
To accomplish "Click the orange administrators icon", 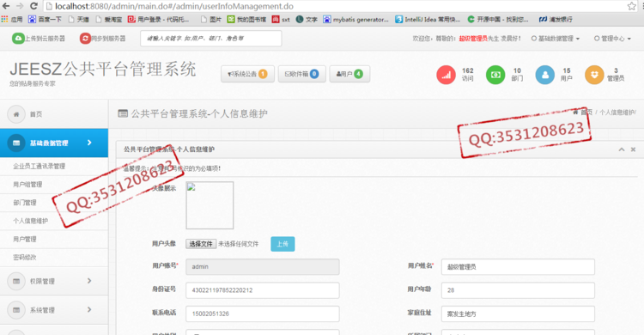I will click(594, 75).
